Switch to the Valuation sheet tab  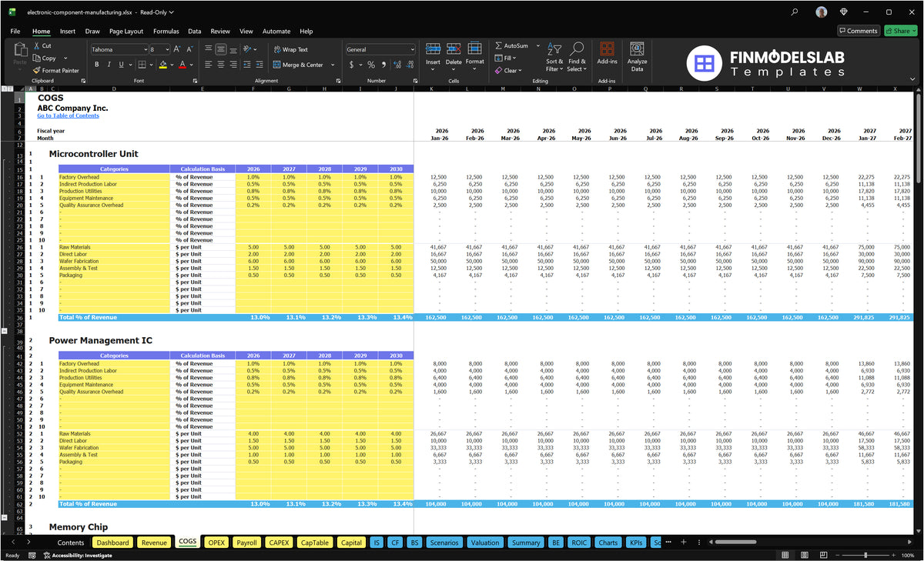[x=485, y=543]
